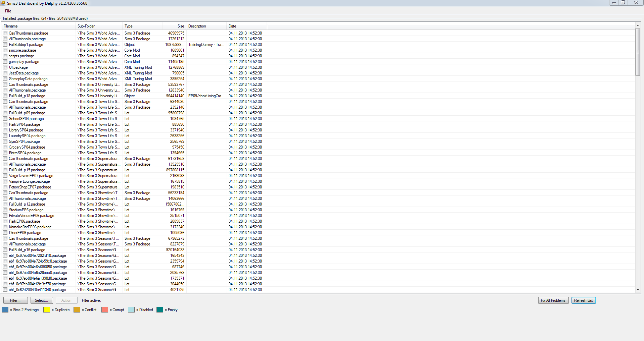644x341 pixels.
Task: Click the scroll up arrow of the list
Action: 638,25
